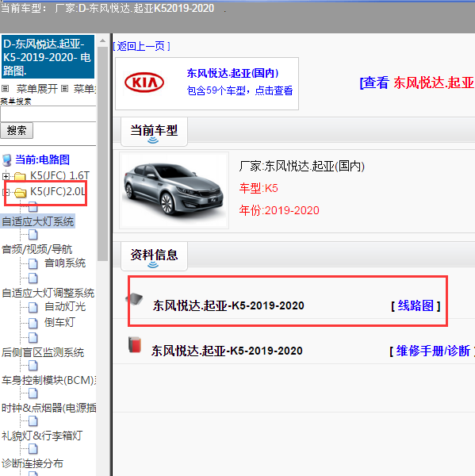
Task: Select 礼貌灯&行李箱灯 tree item
Action: pos(42,436)
